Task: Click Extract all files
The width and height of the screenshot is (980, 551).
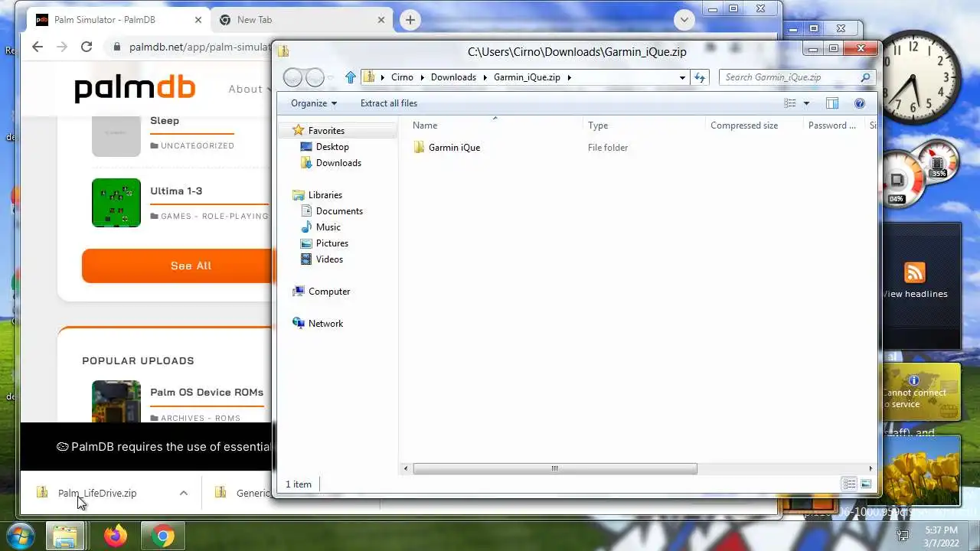Action: (389, 103)
